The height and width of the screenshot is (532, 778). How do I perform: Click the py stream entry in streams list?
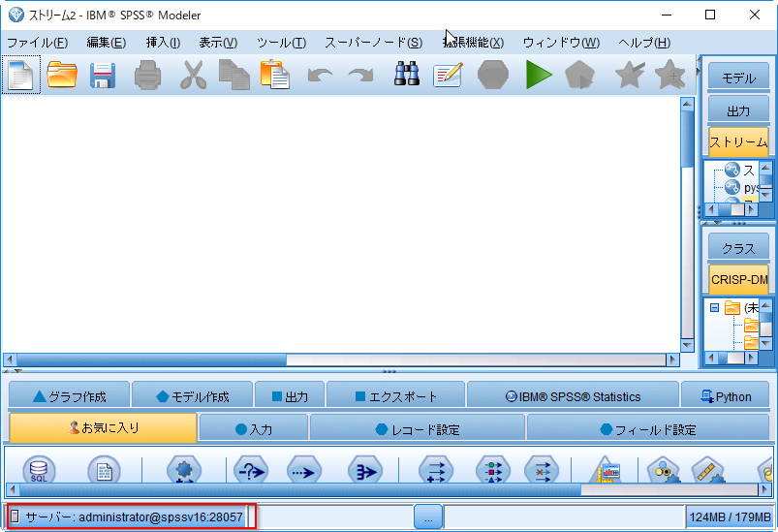(x=742, y=188)
